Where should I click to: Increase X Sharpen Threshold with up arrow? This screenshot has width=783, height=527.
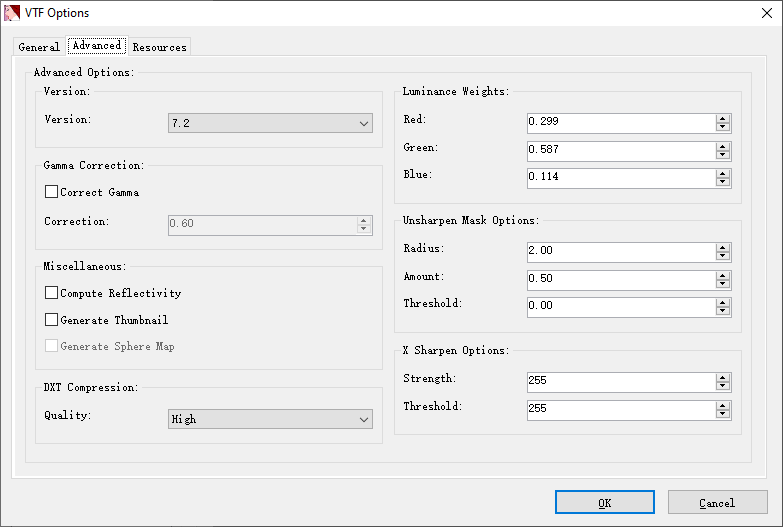[x=723, y=405]
